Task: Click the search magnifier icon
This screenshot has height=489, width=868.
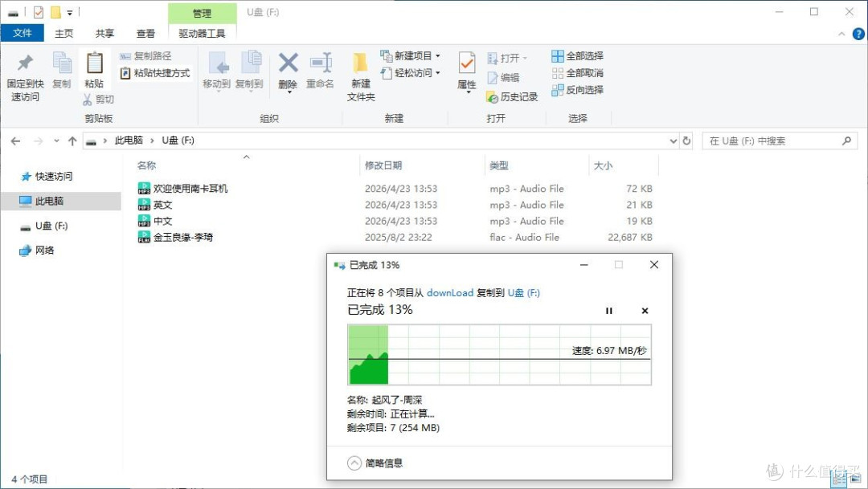Action: 846,141
